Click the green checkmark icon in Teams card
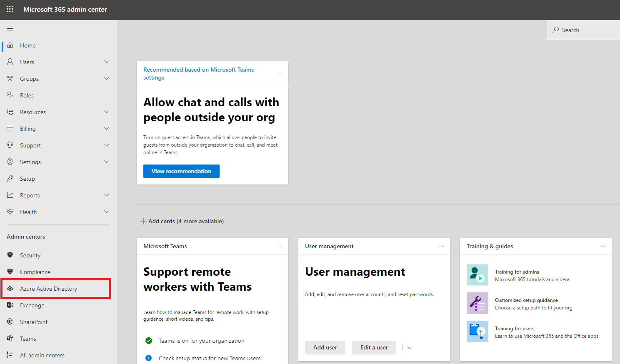The height and width of the screenshot is (364, 620). tap(149, 341)
